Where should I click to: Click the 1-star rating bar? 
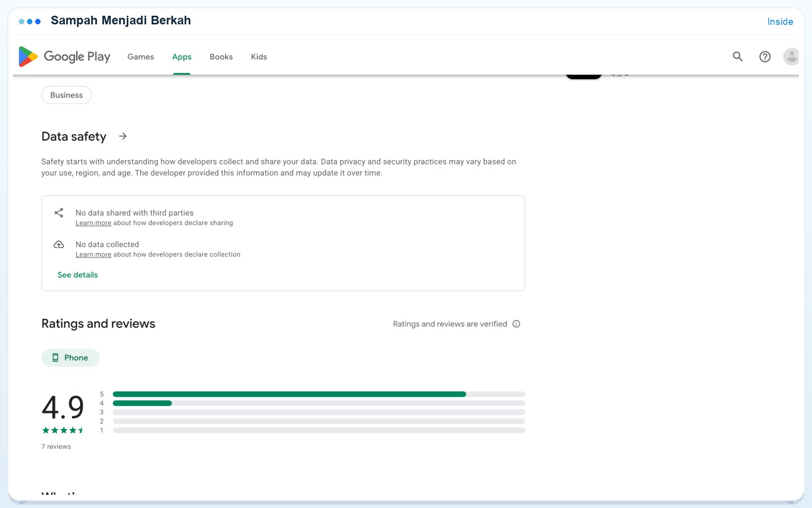[x=319, y=430]
